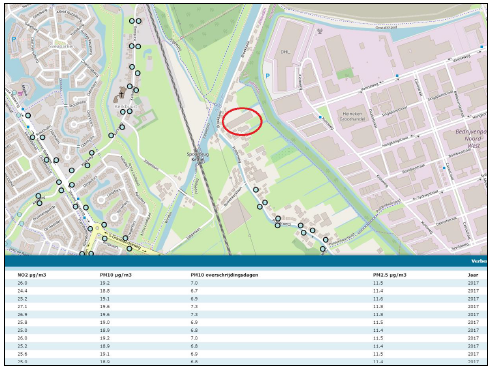Click the Jaar column header
Viewport: 492px width, 369px height.
click(x=473, y=275)
